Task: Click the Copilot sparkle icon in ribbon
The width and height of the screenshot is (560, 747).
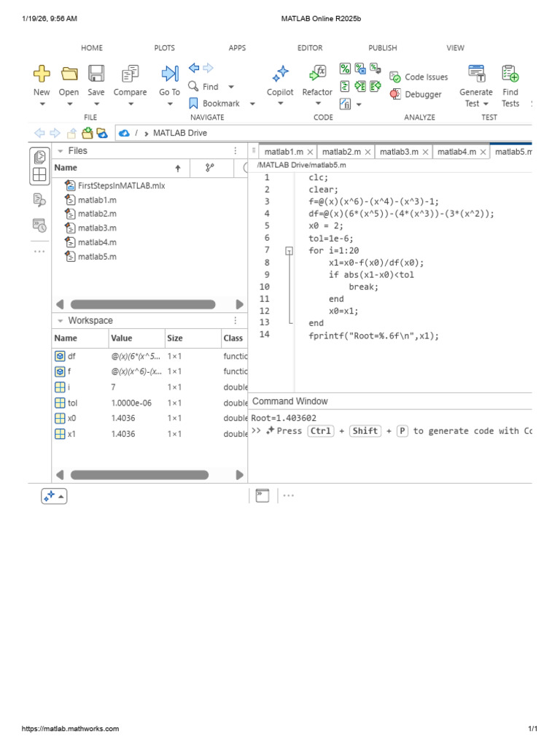Action: [280, 74]
